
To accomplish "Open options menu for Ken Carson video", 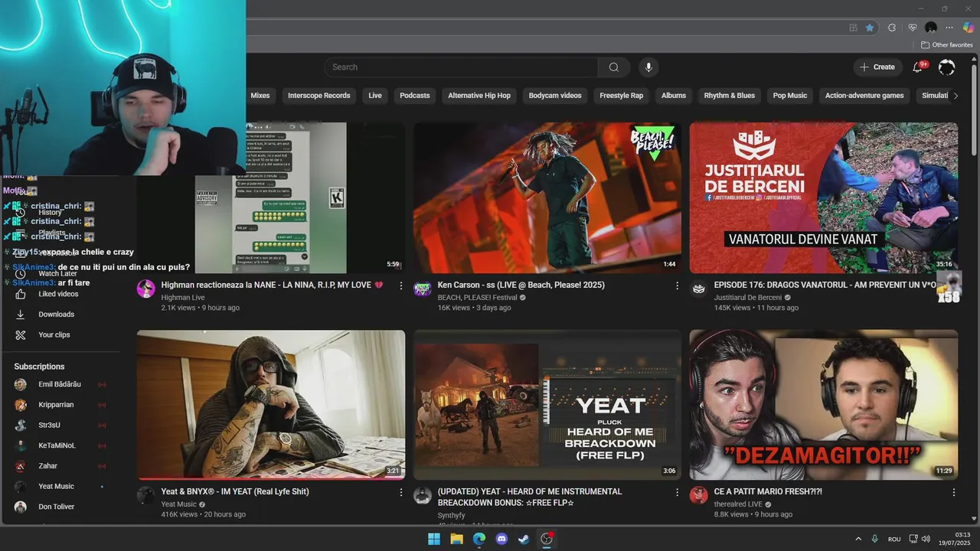I will (x=677, y=285).
